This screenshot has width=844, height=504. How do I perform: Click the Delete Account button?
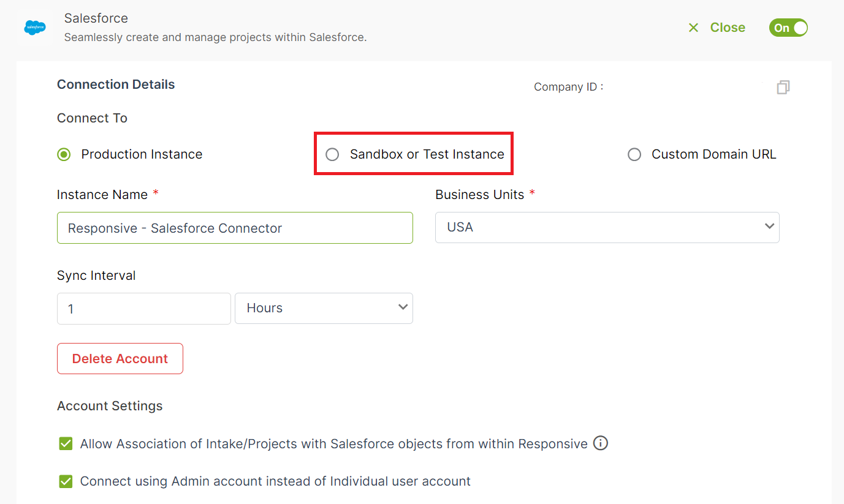click(120, 359)
